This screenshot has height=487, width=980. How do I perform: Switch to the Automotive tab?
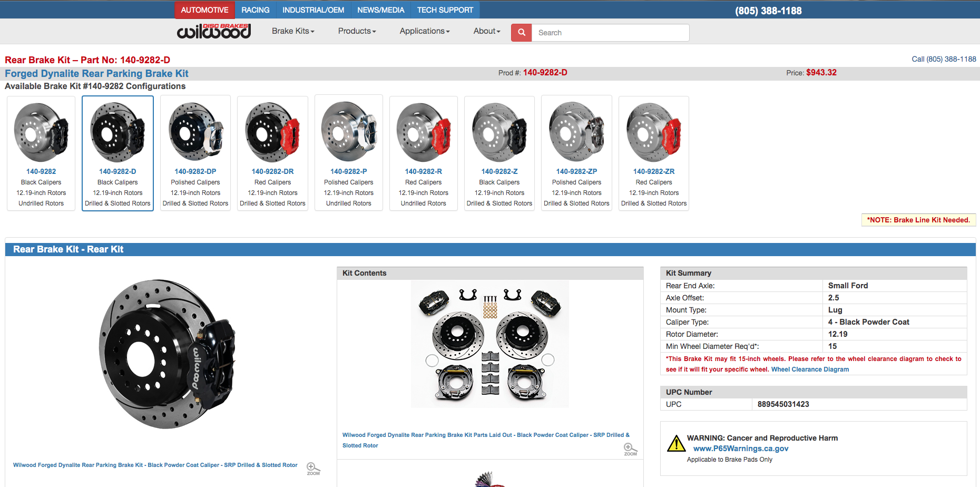tap(204, 10)
